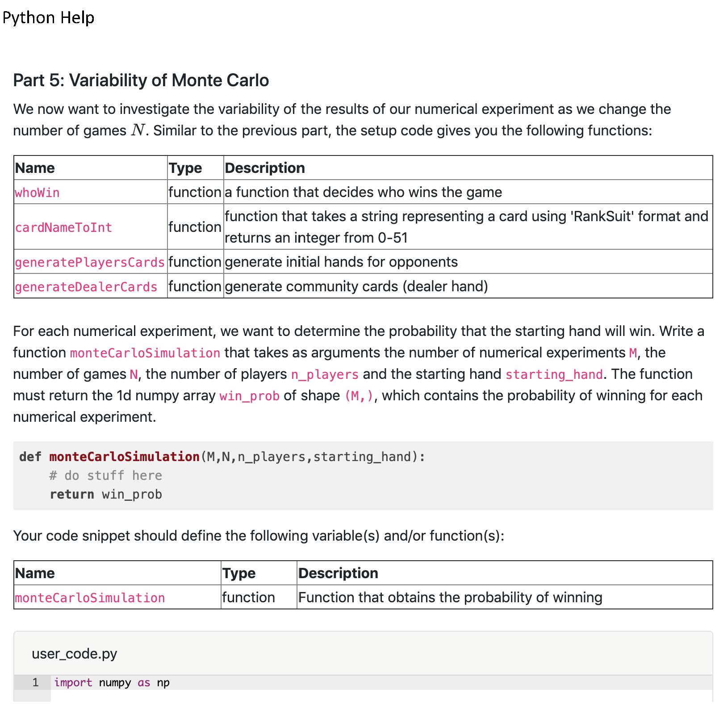Click the win_prob inline code in paragraph

pyautogui.click(x=249, y=396)
